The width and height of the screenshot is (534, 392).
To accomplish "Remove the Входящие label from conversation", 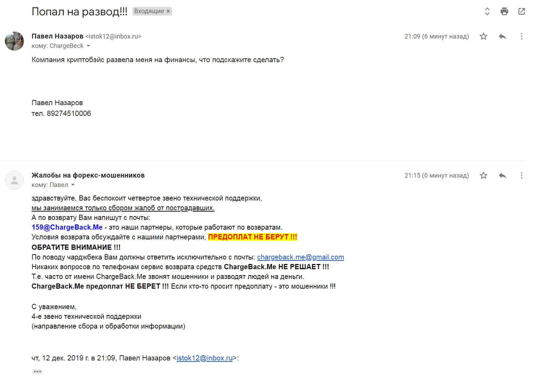I will [x=168, y=11].
